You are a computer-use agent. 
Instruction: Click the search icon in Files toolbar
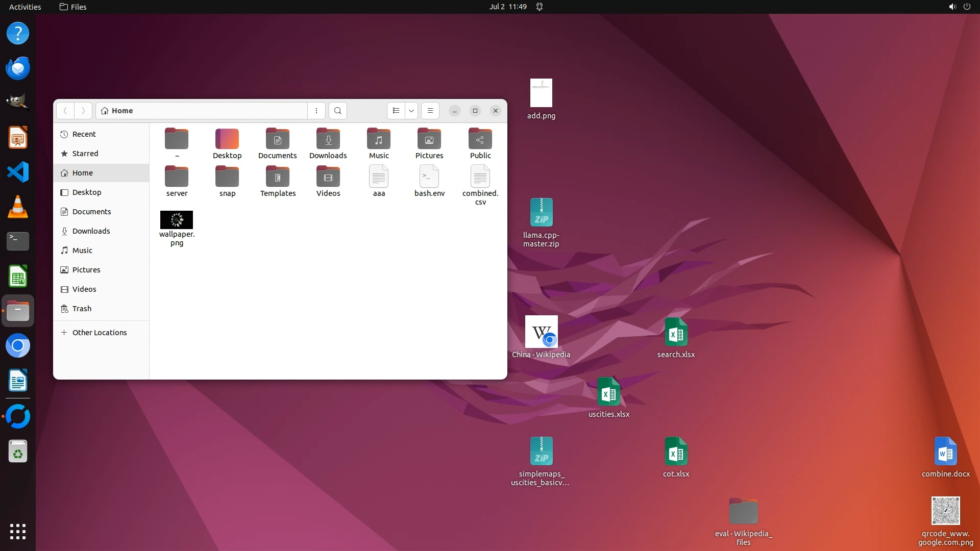click(x=337, y=111)
